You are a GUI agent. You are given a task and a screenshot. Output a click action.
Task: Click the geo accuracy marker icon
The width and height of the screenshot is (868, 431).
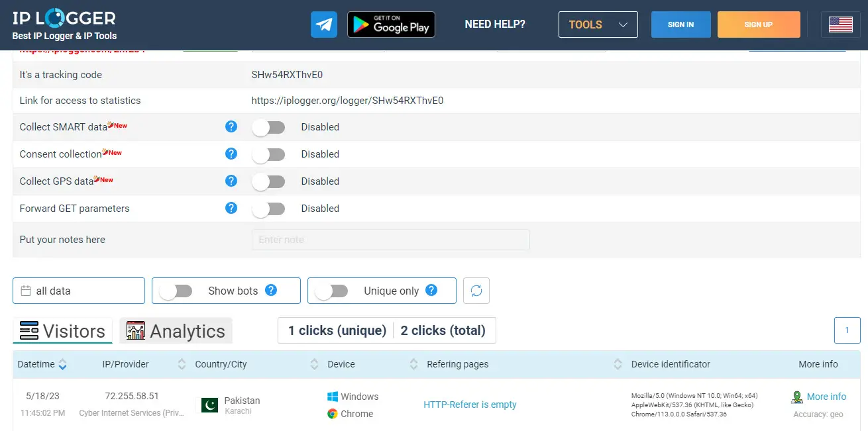(x=796, y=397)
